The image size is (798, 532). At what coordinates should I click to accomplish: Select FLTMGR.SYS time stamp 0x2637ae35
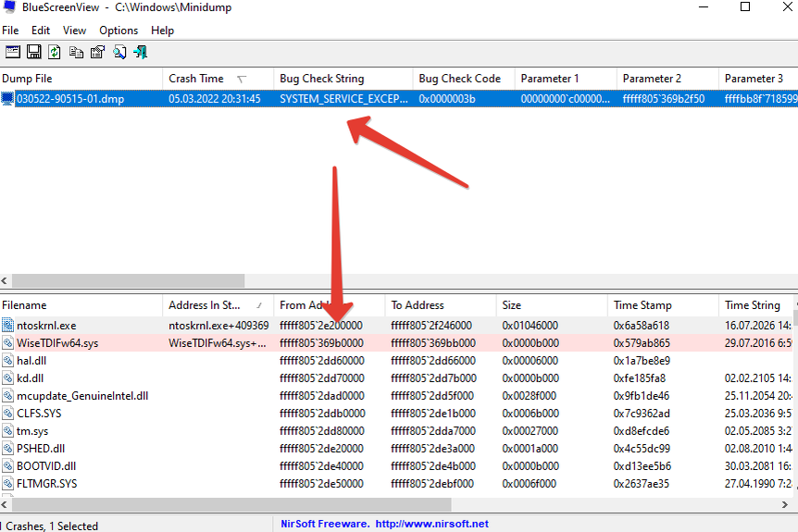(642, 483)
